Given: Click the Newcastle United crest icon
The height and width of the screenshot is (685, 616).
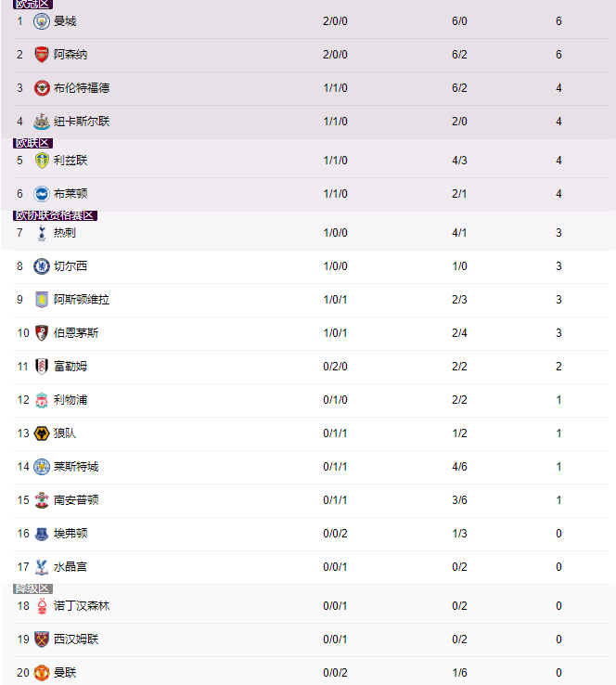Looking at the screenshot, I should click(42, 122).
